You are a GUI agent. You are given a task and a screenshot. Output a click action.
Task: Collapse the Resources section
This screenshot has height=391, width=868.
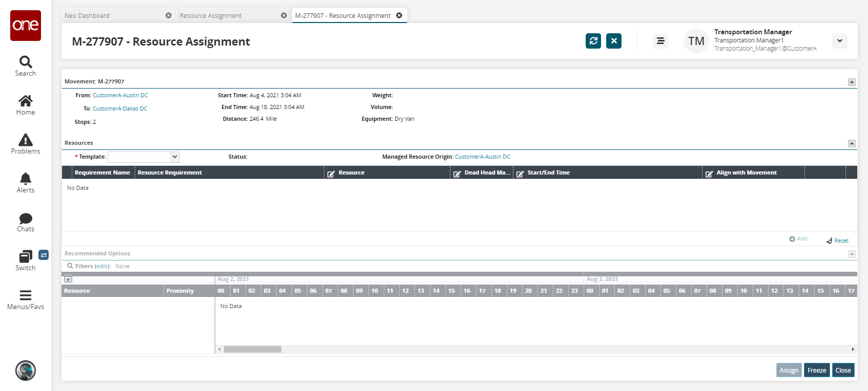click(851, 143)
